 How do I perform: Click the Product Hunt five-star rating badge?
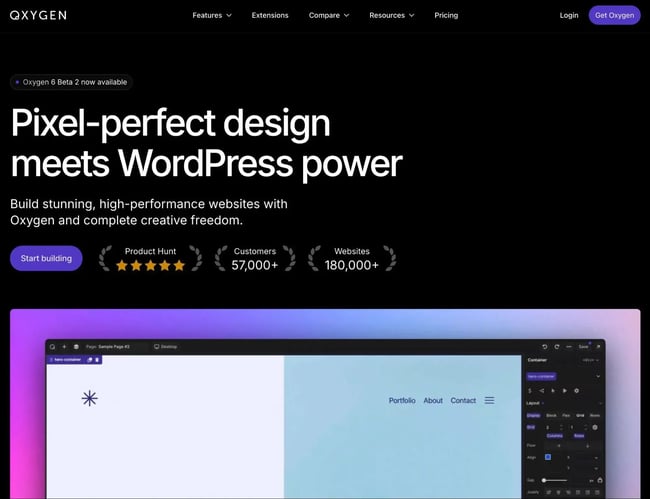(x=150, y=259)
